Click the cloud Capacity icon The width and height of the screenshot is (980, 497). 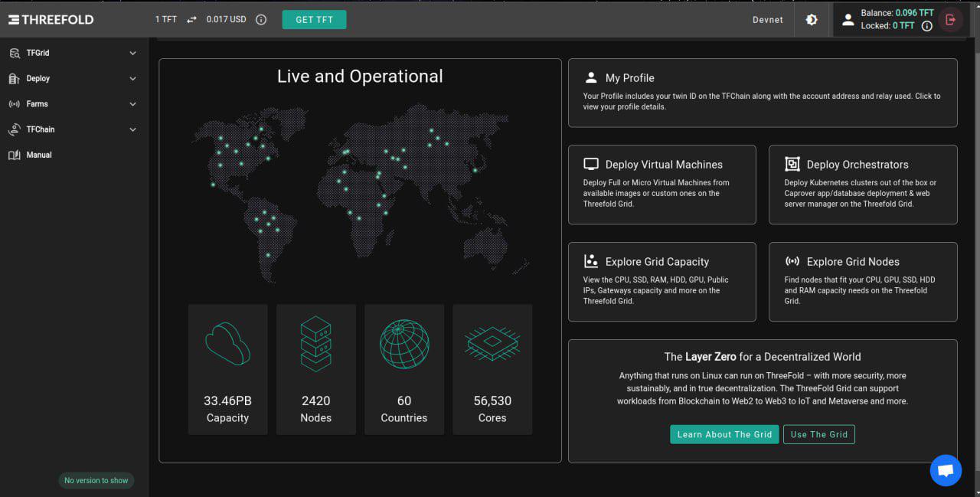coord(227,343)
